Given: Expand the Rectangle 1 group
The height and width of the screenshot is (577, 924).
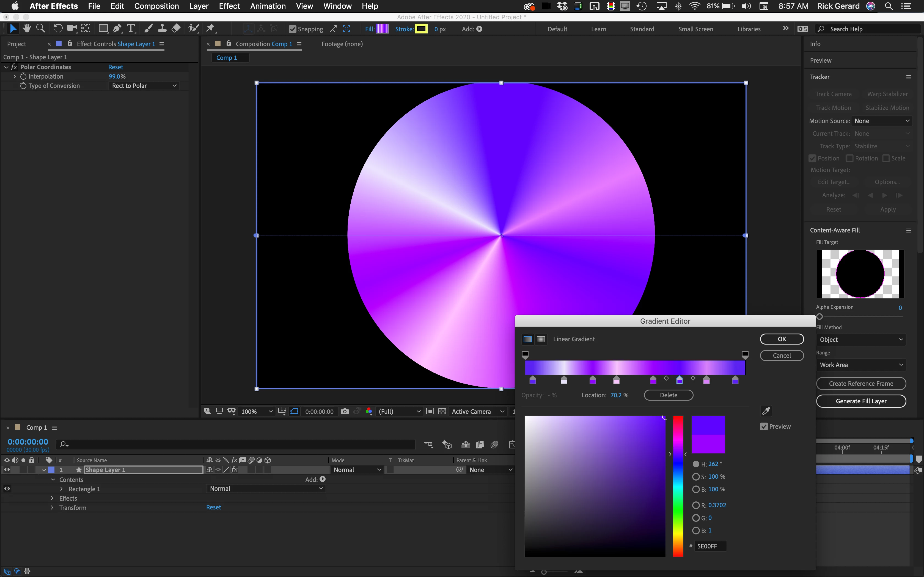Looking at the screenshot, I should (x=62, y=489).
